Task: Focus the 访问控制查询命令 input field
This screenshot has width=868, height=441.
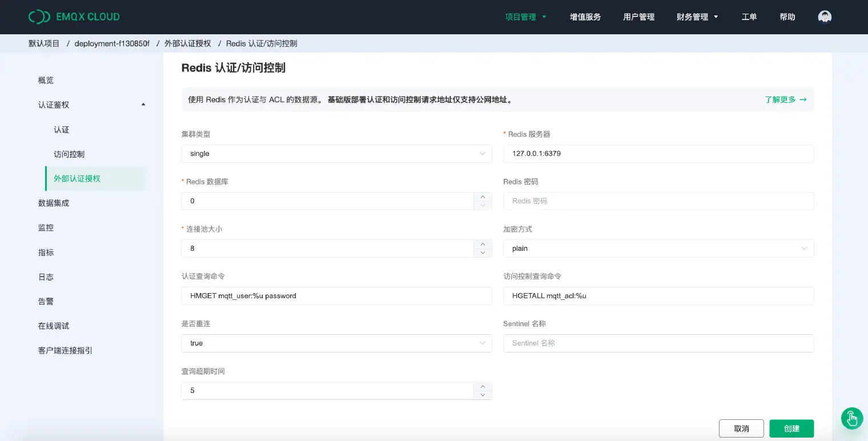Action: [658, 296]
